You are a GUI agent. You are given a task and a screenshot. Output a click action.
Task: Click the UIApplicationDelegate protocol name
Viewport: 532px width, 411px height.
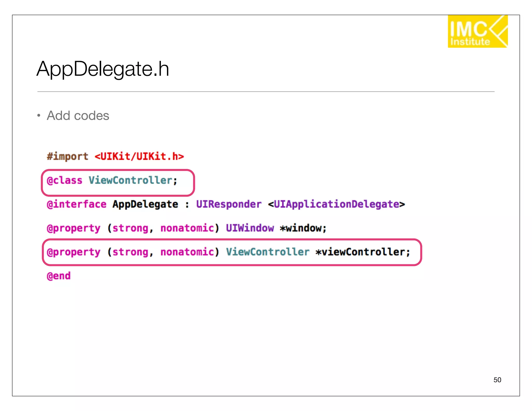click(337, 204)
